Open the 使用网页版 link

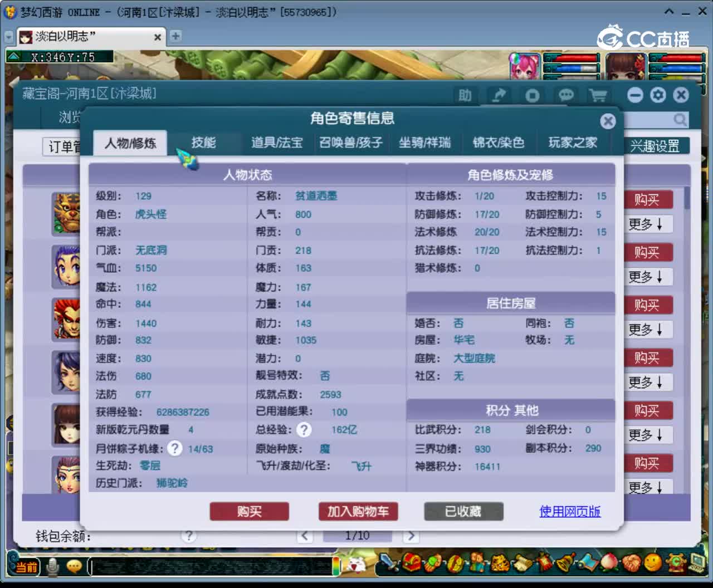570,511
